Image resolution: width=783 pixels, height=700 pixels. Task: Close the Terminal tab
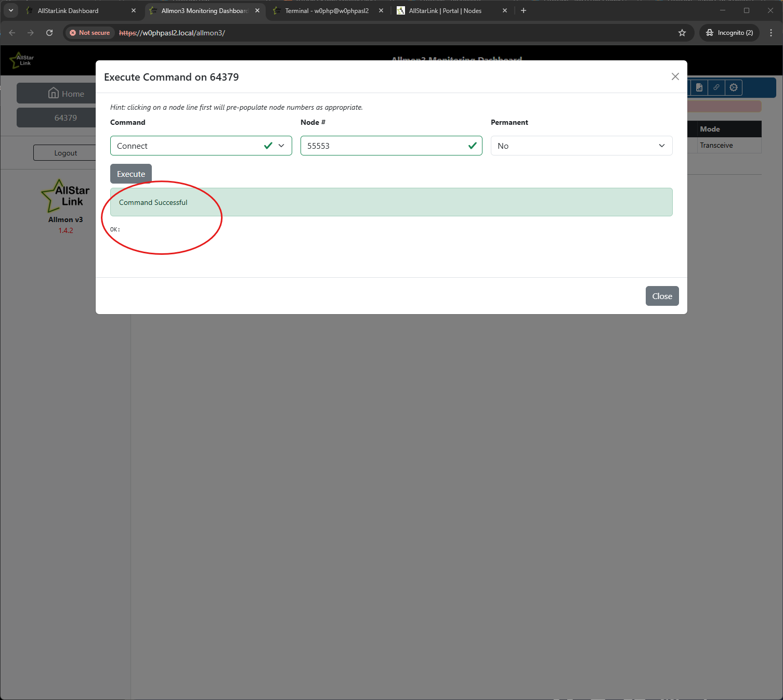click(x=381, y=10)
